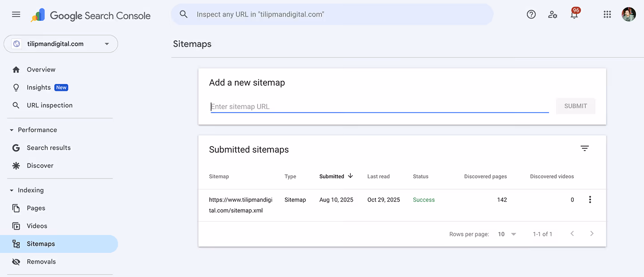The image size is (644, 277).
Task: Focus the Enter sitemap URL field
Action: tap(379, 106)
